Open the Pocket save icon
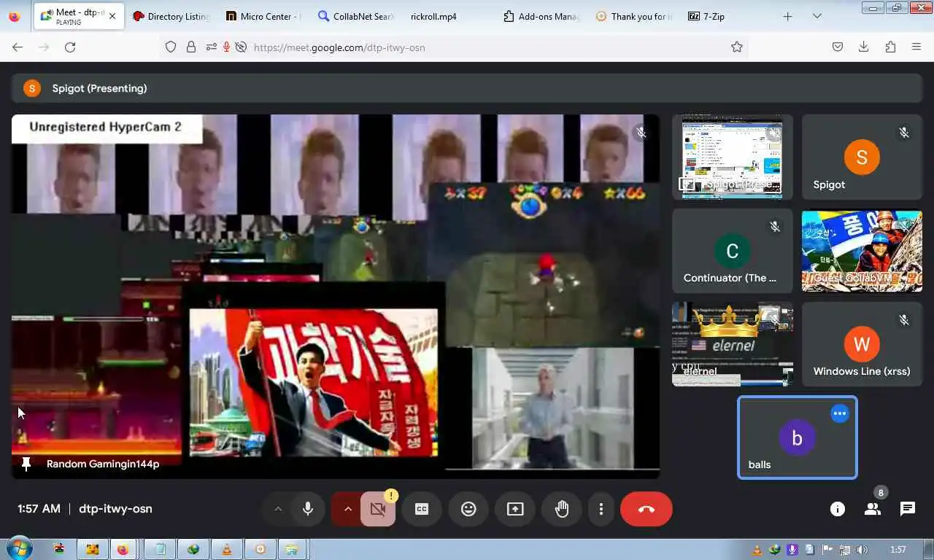The image size is (934, 560). pos(838,47)
